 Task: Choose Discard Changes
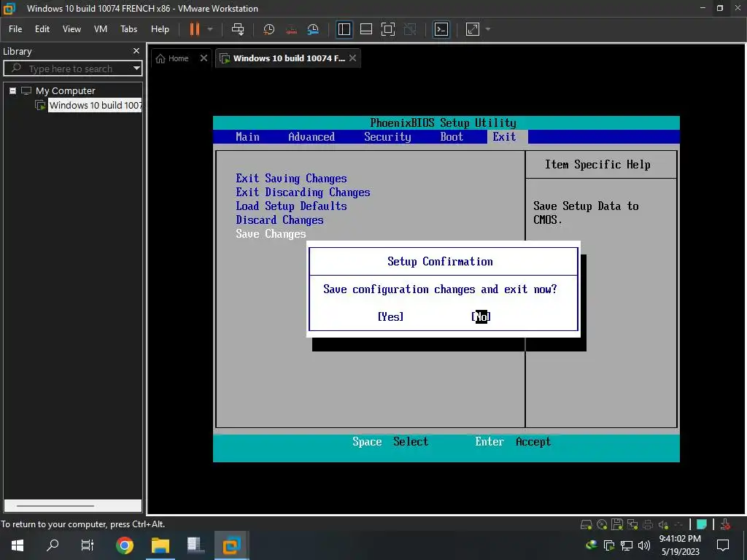(279, 219)
